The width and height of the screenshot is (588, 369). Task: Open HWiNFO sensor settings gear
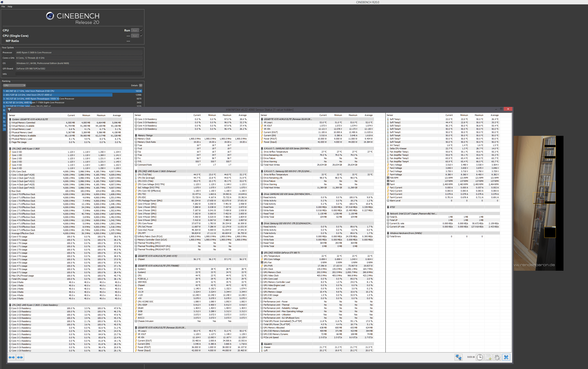point(497,357)
